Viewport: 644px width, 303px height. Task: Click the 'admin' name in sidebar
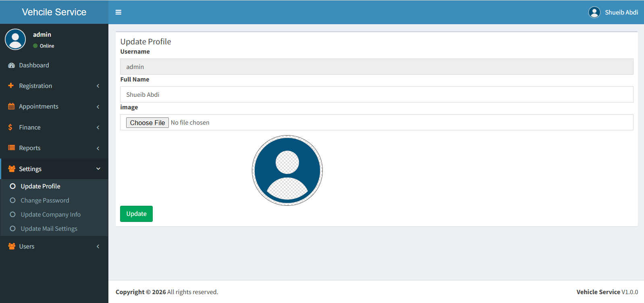point(42,35)
